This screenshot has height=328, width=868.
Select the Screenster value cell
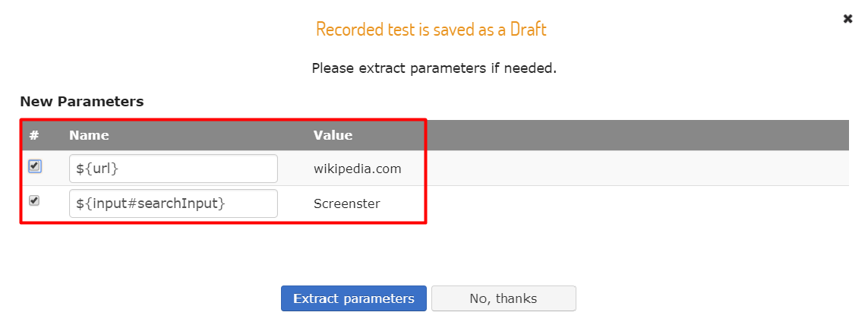[347, 203]
